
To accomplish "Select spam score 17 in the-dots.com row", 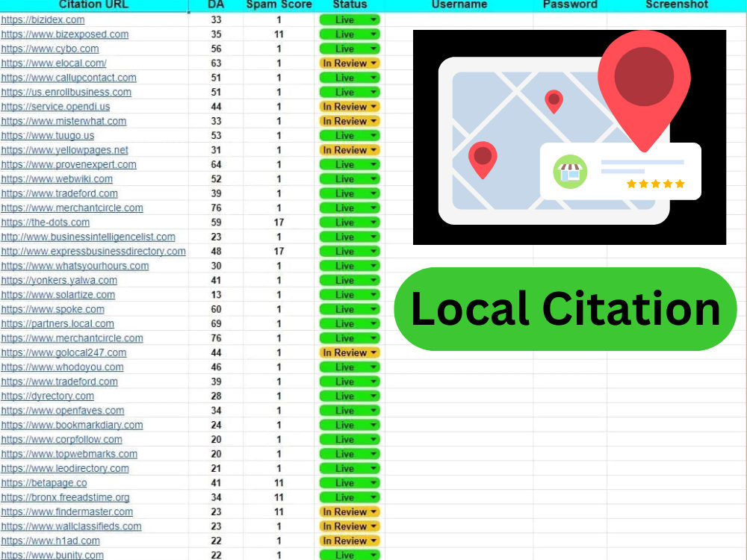I will (x=279, y=223).
